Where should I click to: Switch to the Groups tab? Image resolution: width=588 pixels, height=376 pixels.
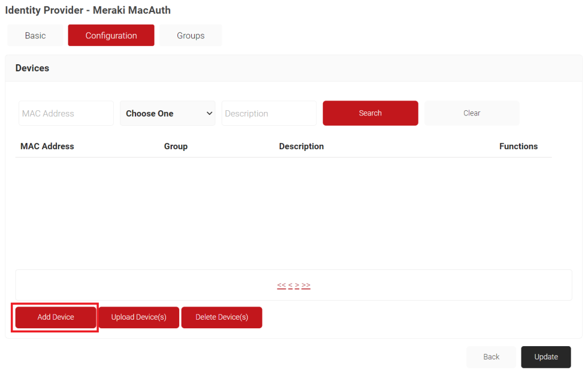coord(190,35)
